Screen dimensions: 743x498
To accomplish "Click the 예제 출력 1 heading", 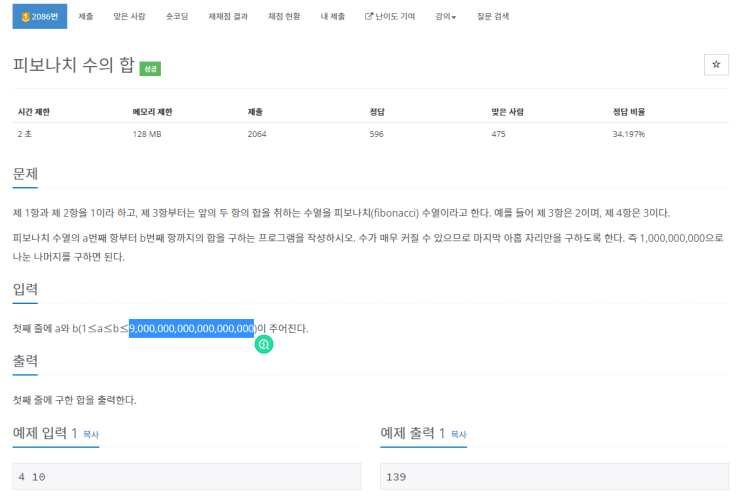I will [413, 433].
